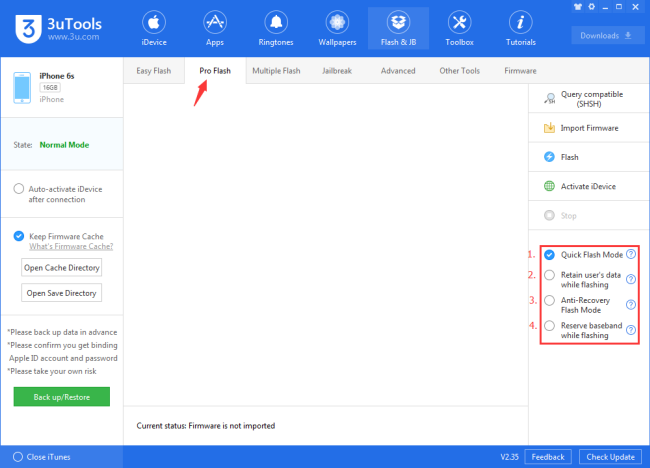
Task: Turn on Anti-Recovery Flash Mode
Action: click(549, 300)
